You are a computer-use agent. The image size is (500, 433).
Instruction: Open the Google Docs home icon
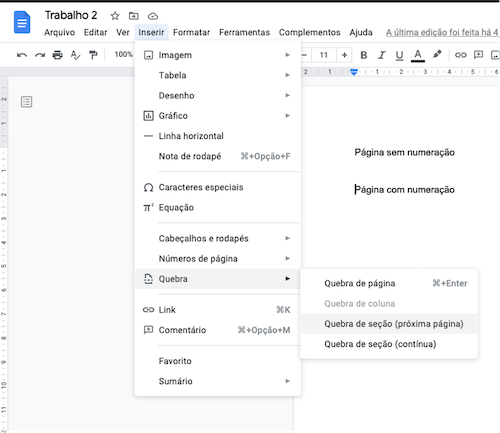pyautogui.click(x=22, y=22)
